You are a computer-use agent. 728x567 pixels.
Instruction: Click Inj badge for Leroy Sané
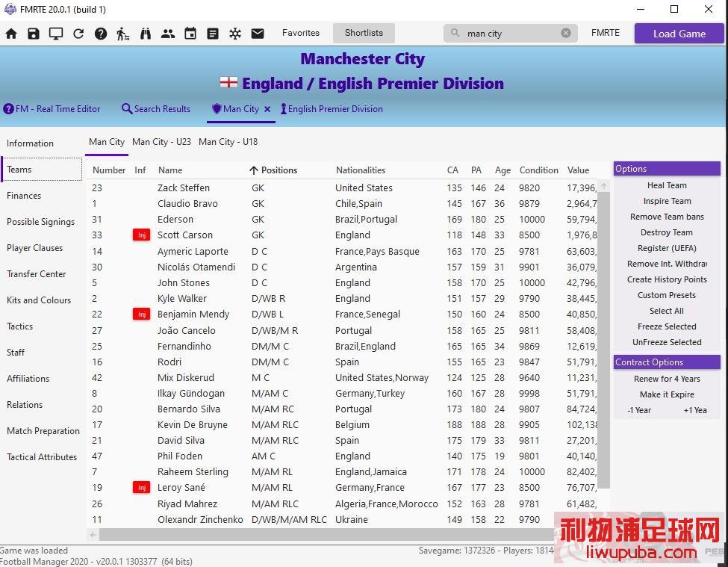142,488
